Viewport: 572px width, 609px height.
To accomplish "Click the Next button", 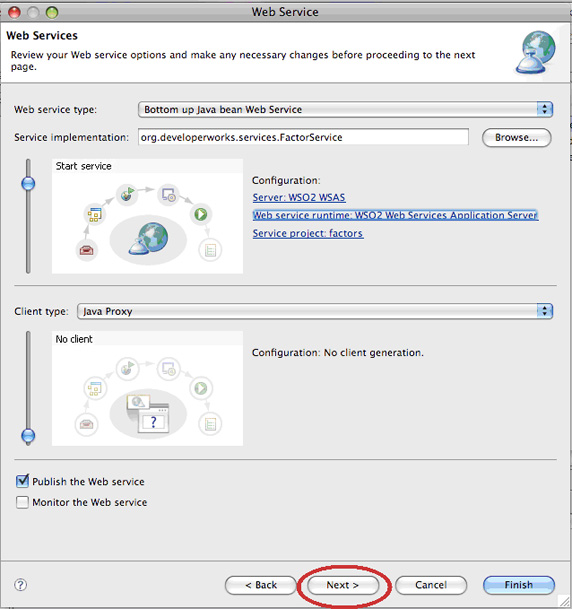I will [x=343, y=585].
